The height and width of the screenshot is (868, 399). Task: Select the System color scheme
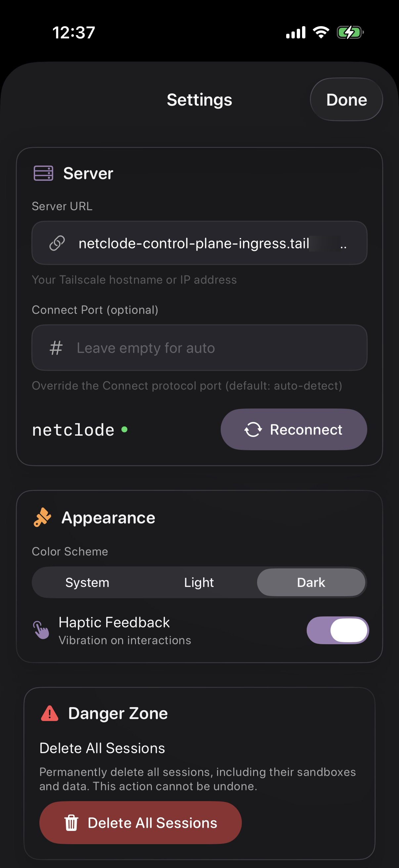[x=87, y=582]
